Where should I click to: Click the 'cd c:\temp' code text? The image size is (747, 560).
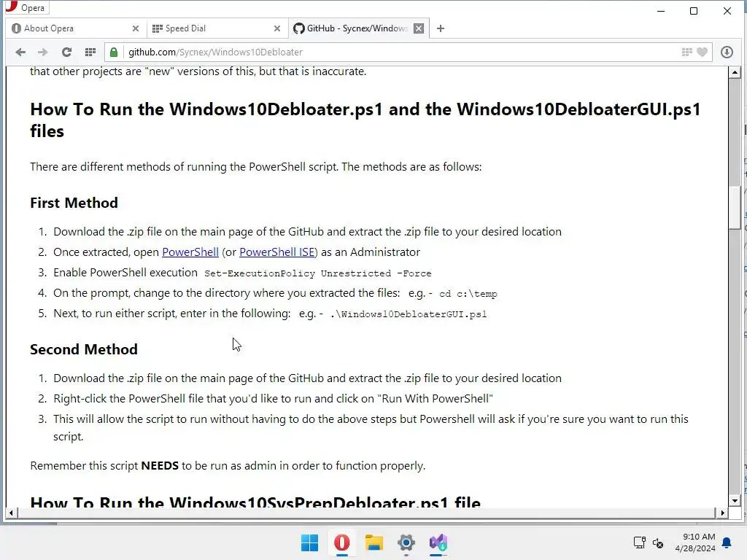click(468, 294)
